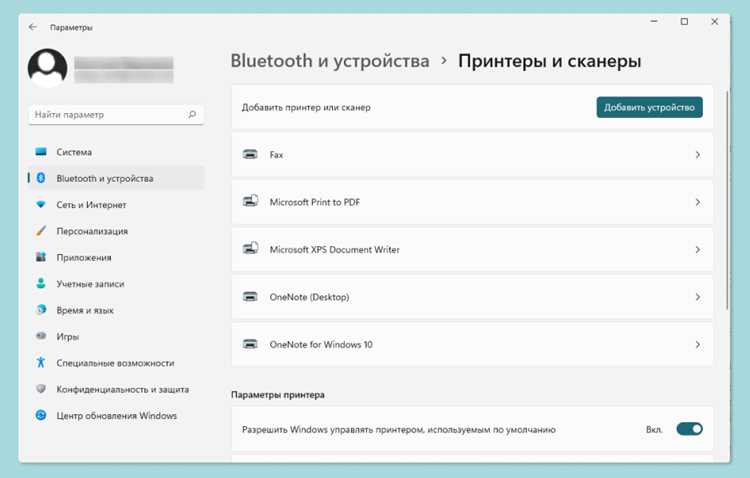Click the Конфиденциальность и защита shield icon
Image resolution: width=750 pixels, height=478 pixels.
41,389
